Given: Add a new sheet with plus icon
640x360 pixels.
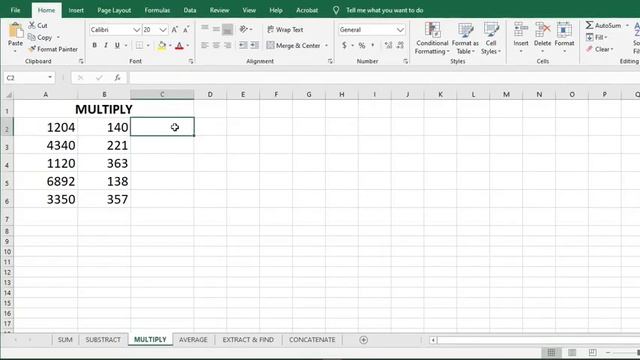Looking at the screenshot, I should 364,340.
